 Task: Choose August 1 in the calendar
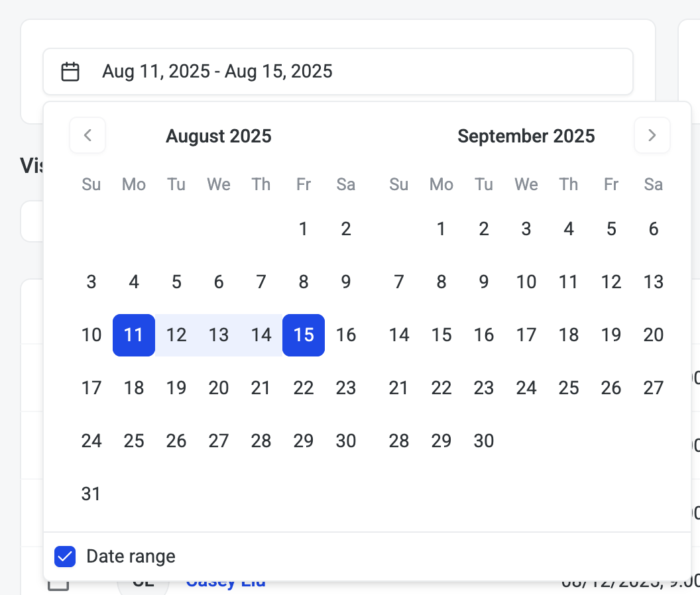pyautogui.click(x=304, y=229)
